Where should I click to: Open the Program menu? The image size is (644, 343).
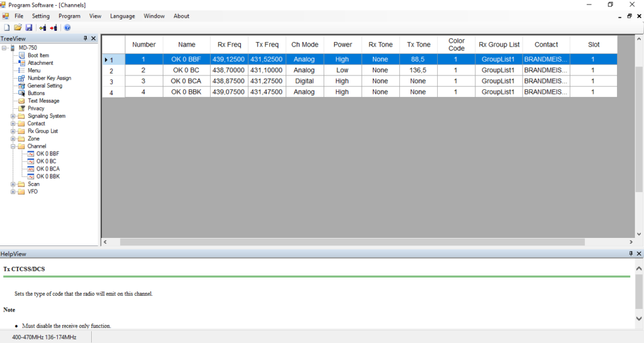tap(69, 16)
